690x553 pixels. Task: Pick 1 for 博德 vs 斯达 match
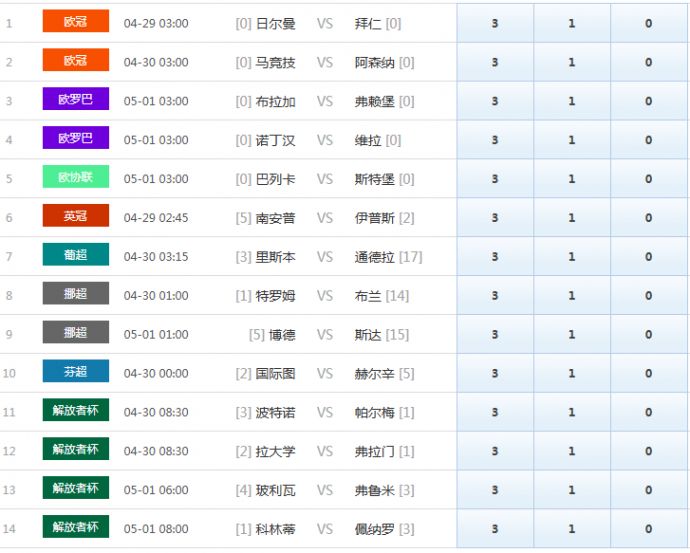point(572,335)
